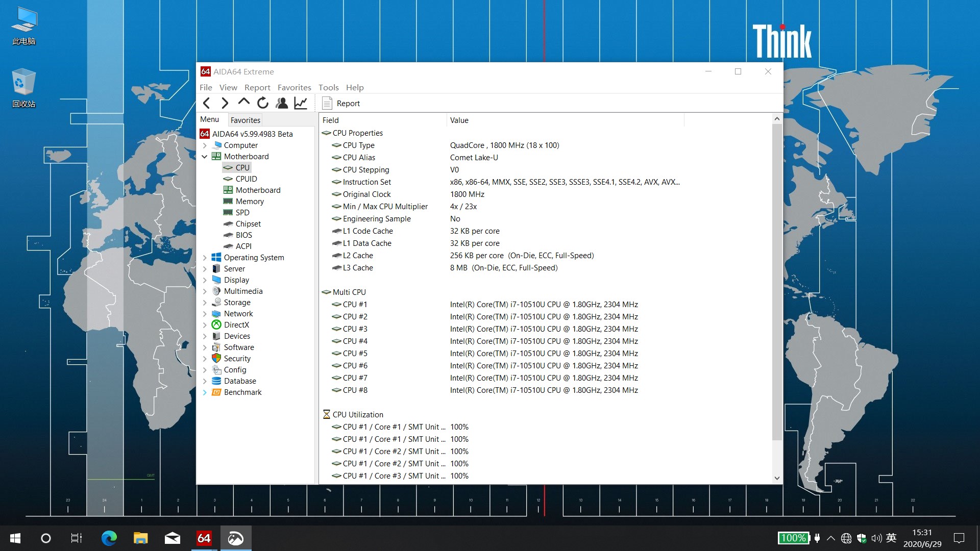Select CPUID in the tree
The width and height of the screenshot is (980, 551).
[x=246, y=179]
